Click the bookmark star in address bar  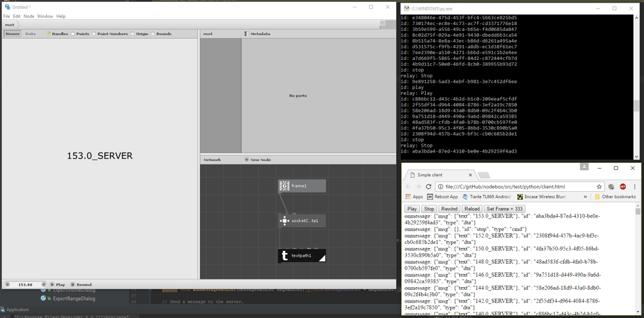click(x=599, y=186)
